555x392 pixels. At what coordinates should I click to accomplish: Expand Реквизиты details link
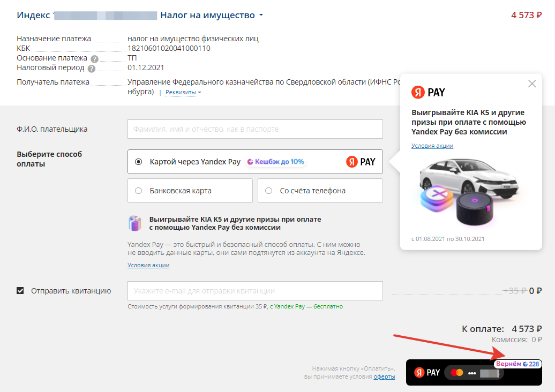point(183,92)
